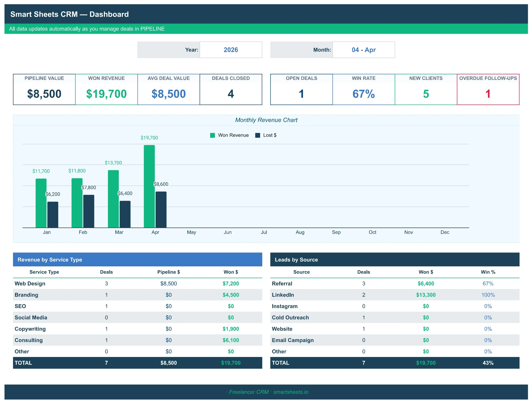Screen dimensions: 532x406
Task: Click the January green won revenue bar
Action: click(41, 203)
